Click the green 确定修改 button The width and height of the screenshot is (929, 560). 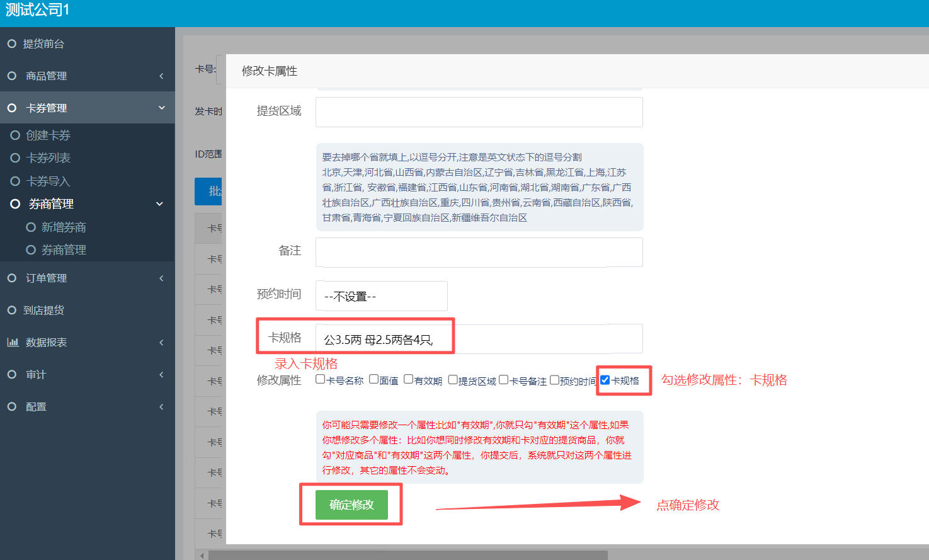[351, 505]
